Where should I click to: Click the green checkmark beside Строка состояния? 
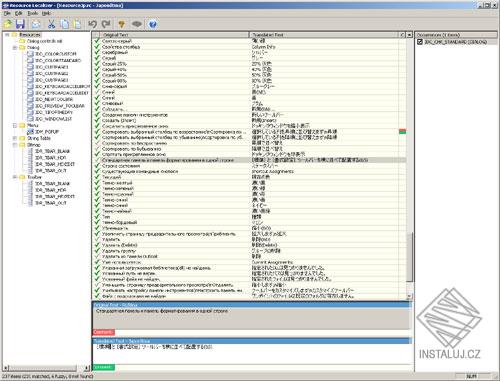[97, 166]
